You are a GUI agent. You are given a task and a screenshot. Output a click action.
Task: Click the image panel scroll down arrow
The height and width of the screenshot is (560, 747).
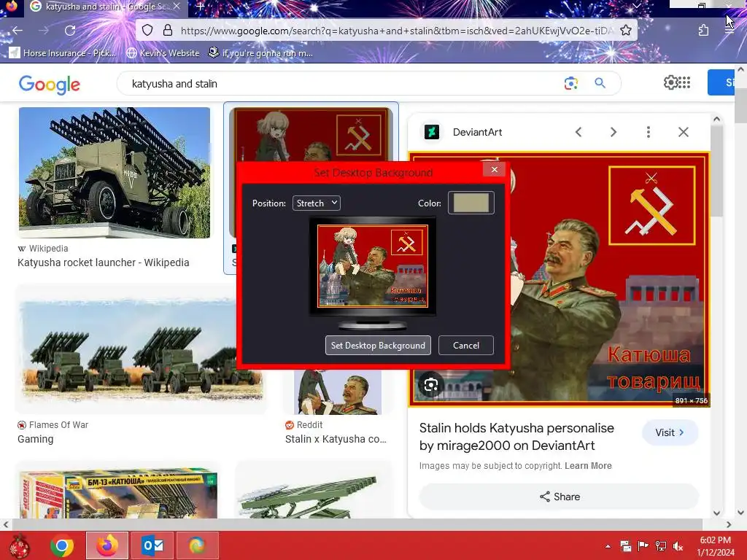[x=716, y=513]
